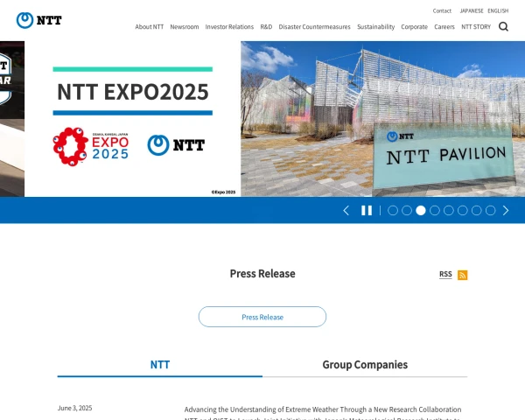Image resolution: width=525 pixels, height=420 pixels.
Task: Open Sustainability menu
Action: coord(375,27)
